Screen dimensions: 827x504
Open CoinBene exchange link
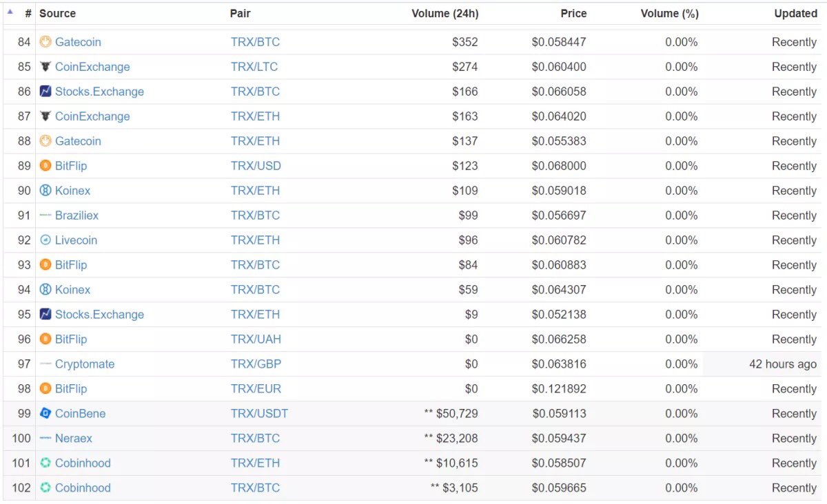point(80,414)
